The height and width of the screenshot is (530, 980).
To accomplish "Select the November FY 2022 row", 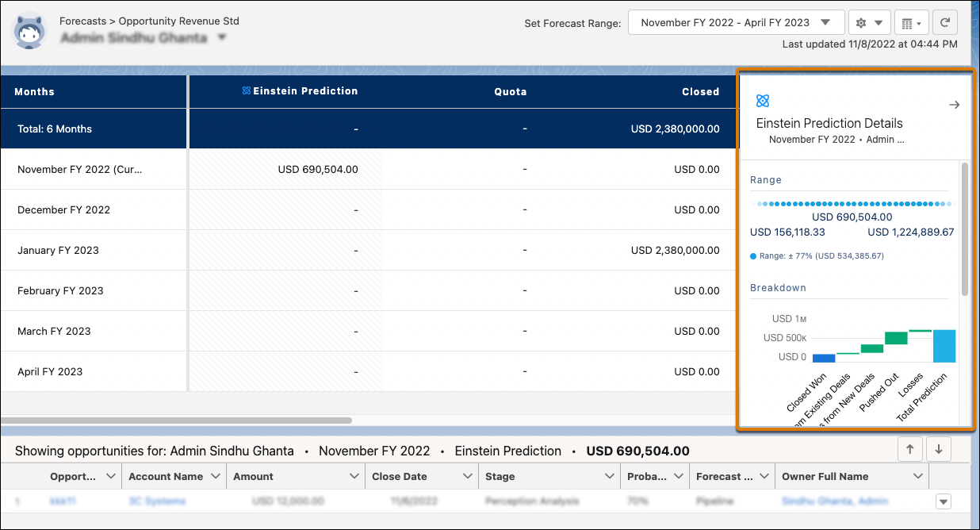I will point(79,169).
